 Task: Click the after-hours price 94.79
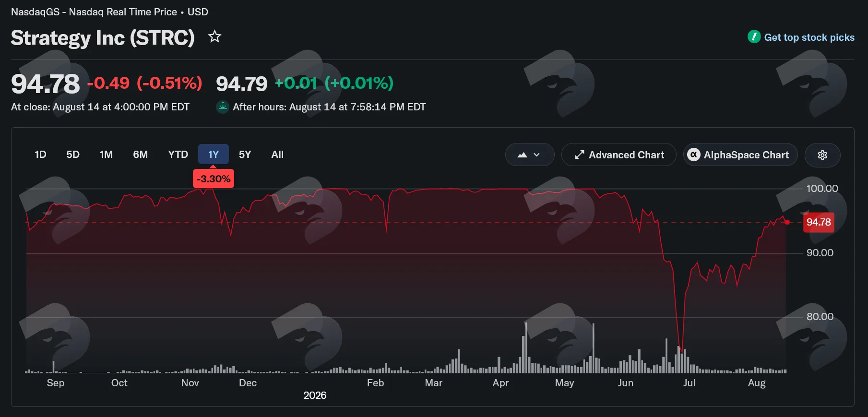tap(241, 84)
